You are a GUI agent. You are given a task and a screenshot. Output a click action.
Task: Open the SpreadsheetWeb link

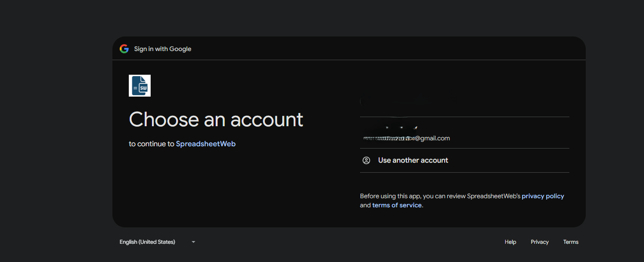pos(206,144)
